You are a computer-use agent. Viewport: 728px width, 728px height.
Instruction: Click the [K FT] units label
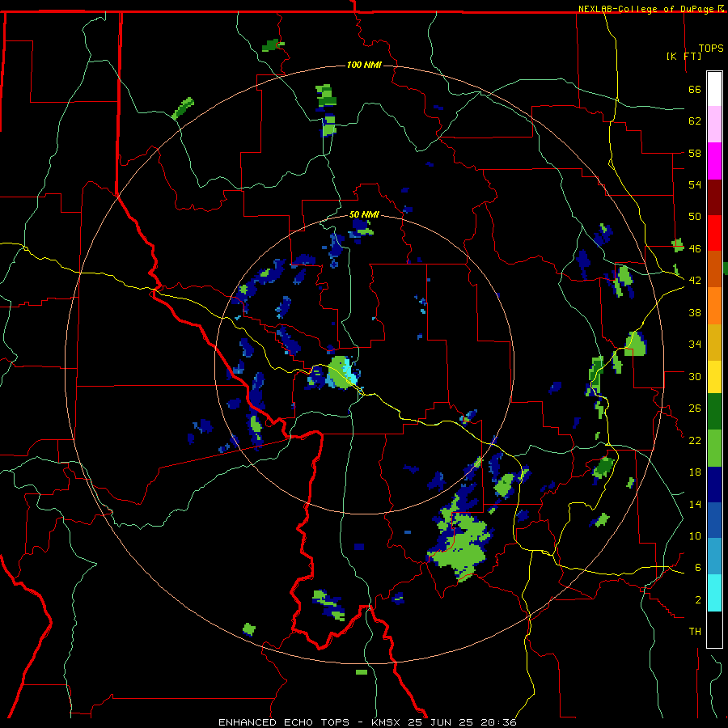pyautogui.click(x=684, y=56)
